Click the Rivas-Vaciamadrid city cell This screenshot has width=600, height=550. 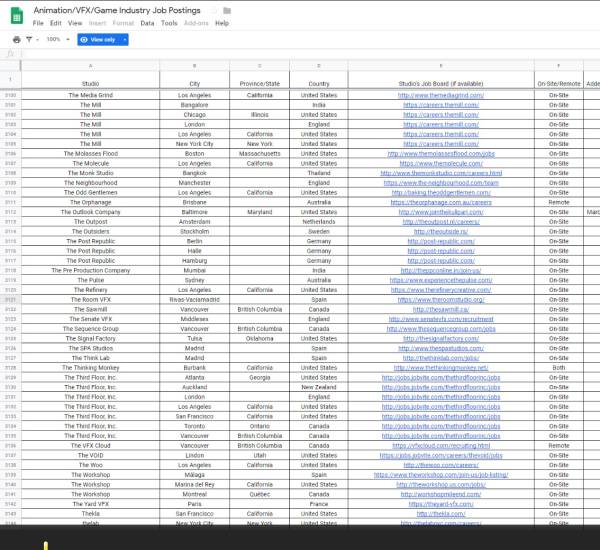194,300
